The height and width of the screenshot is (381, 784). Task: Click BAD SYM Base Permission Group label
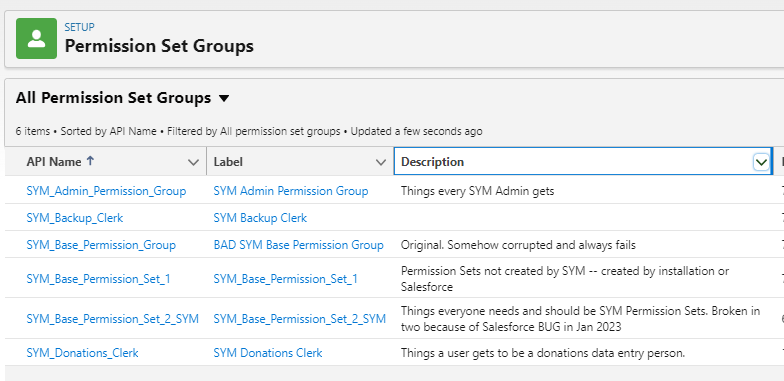coord(298,245)
